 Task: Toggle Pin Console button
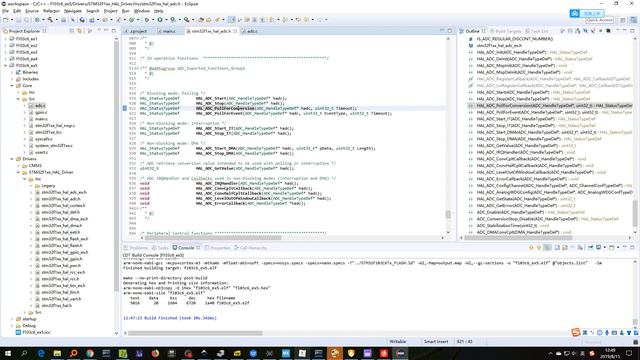[x=590, y=247]
